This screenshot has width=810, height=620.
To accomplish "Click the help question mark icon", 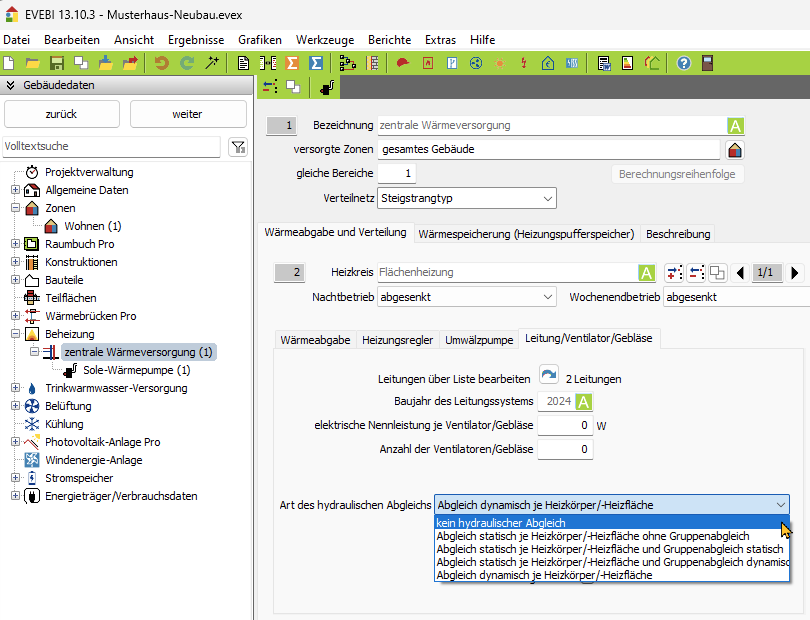I will point(684,63).
